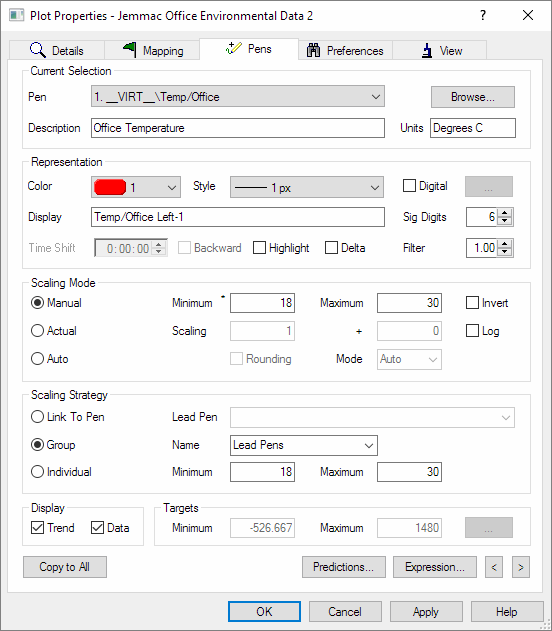Viewport: 552px width, 631px height.
Task: Go to next pen with right arrow
Action: [521, 567]
